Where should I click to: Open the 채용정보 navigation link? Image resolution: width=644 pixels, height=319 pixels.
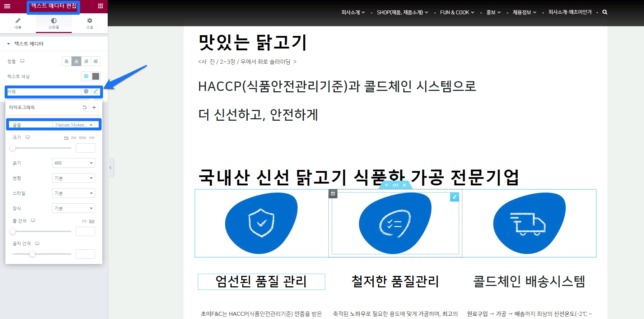(524, 12)
